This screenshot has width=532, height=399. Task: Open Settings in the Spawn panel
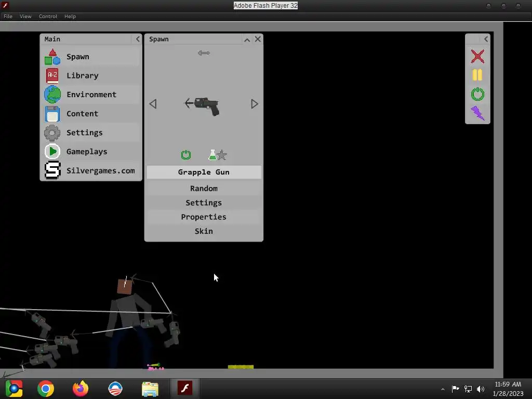click(x=204, y=203)
